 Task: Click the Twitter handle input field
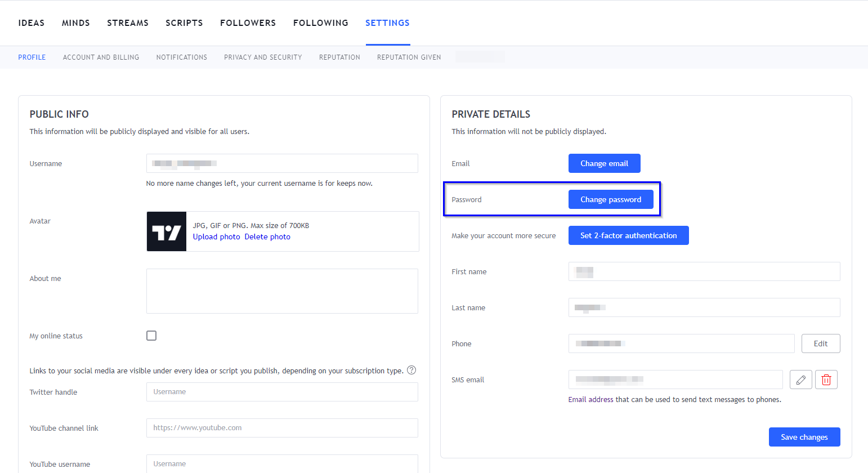(281, 391)
